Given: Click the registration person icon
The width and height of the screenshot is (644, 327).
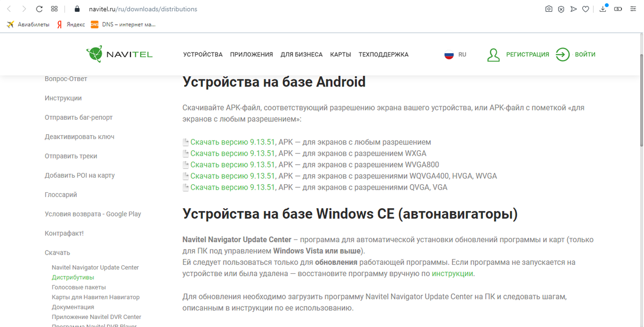Looking at the screenshot, I should tap(493, 54).
